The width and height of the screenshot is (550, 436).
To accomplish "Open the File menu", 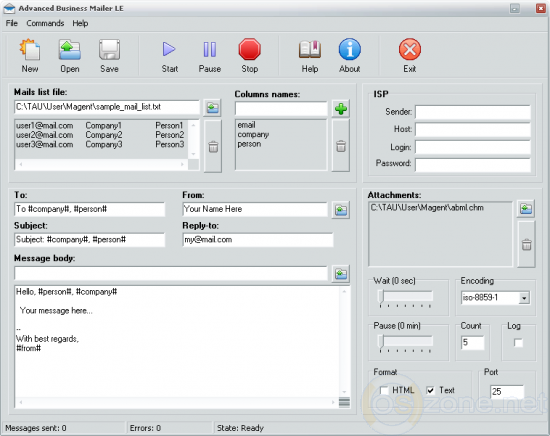I will pyautogui.click(x=12, y=23).
